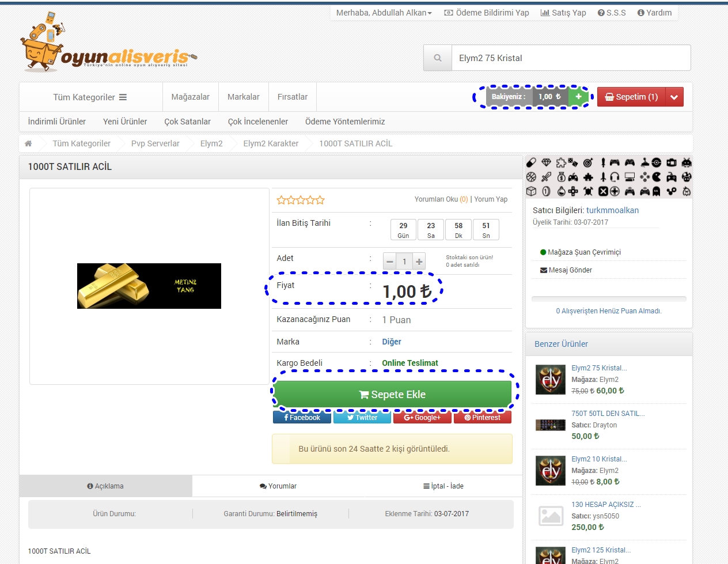This screenshot has height=564, width=728.
Task: Click the quantity input showing 1
Action: click(404, 262)
